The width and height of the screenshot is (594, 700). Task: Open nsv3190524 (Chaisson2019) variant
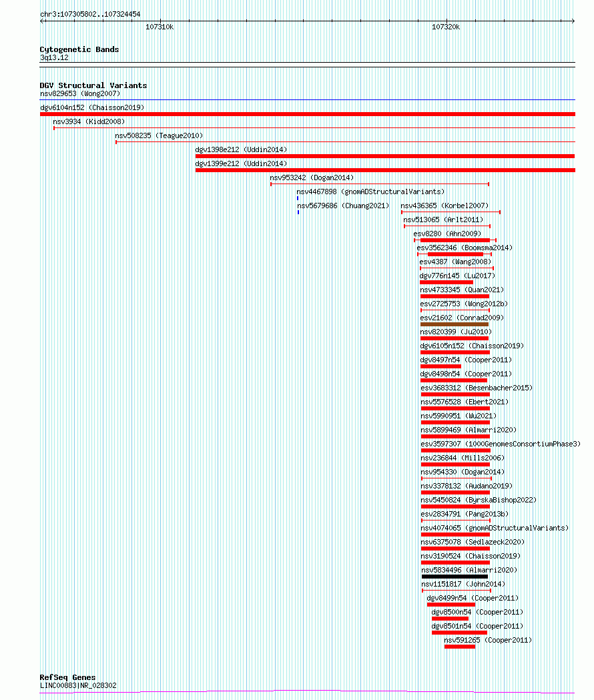click(471, 557)
